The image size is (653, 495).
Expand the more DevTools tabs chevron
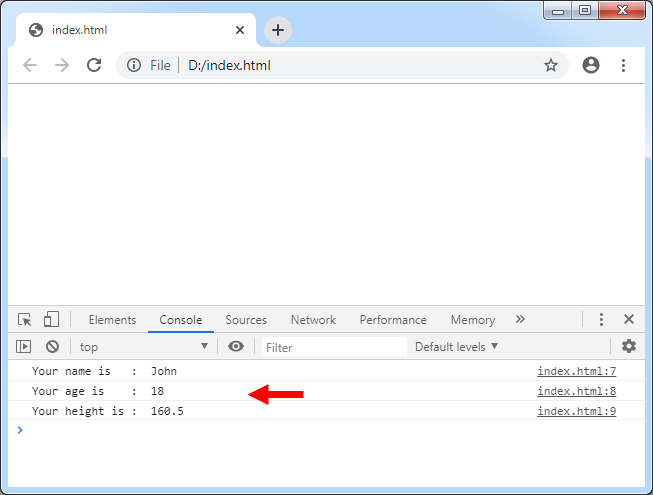pos(520,320)
